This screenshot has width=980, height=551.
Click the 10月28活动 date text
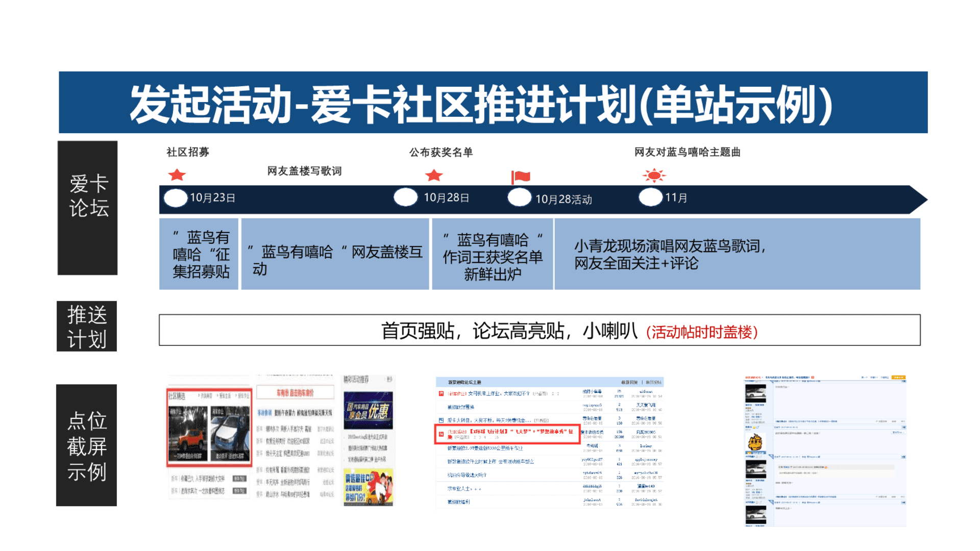(x=563, y=199)
